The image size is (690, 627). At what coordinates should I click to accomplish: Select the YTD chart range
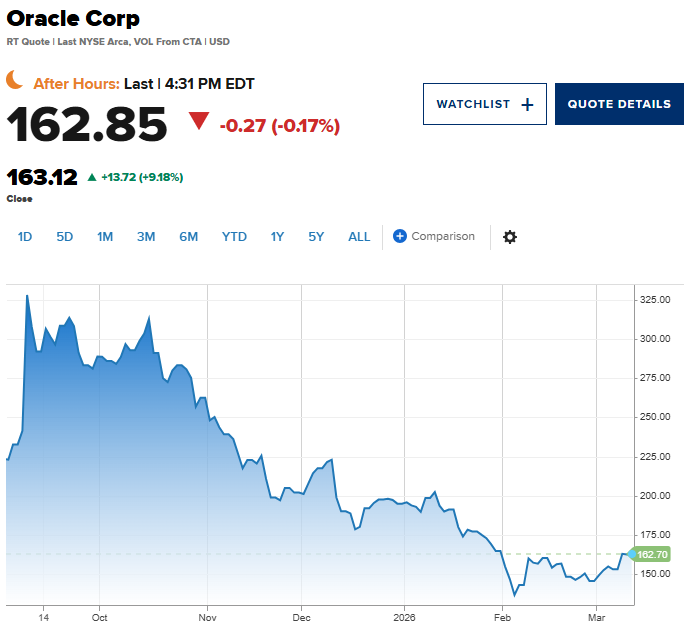click(x=234, y=237)
